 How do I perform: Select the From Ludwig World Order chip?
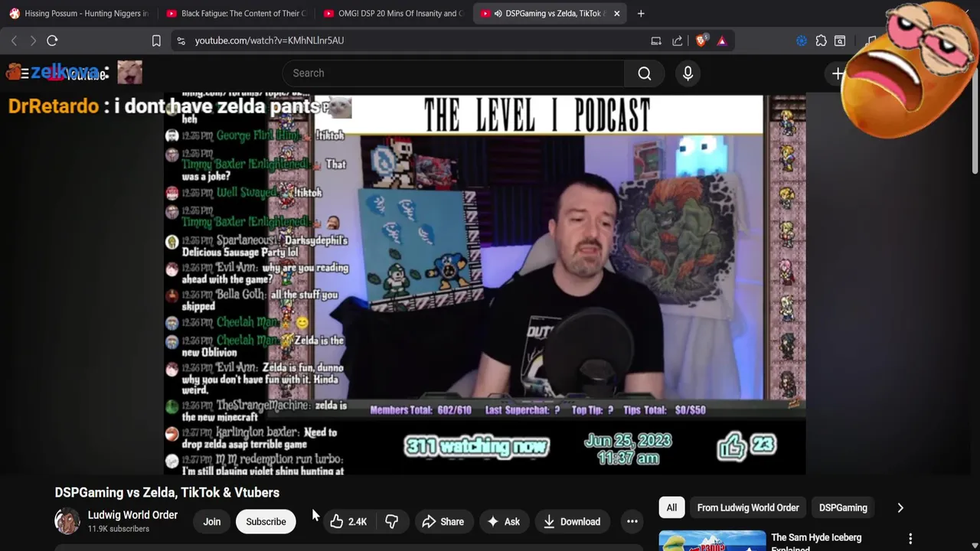748,507
